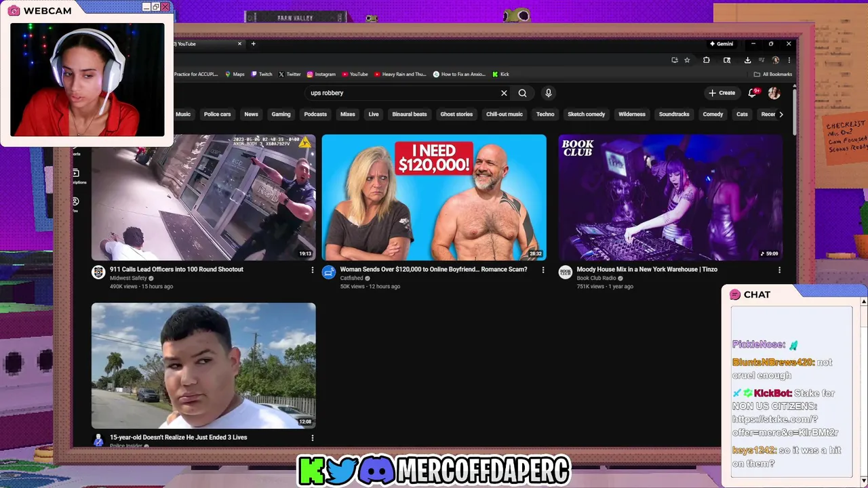This screenshot has width=868, height=488.
Task: Select the Cats chip
Action: pyautogui.click(x=742, y=115)
